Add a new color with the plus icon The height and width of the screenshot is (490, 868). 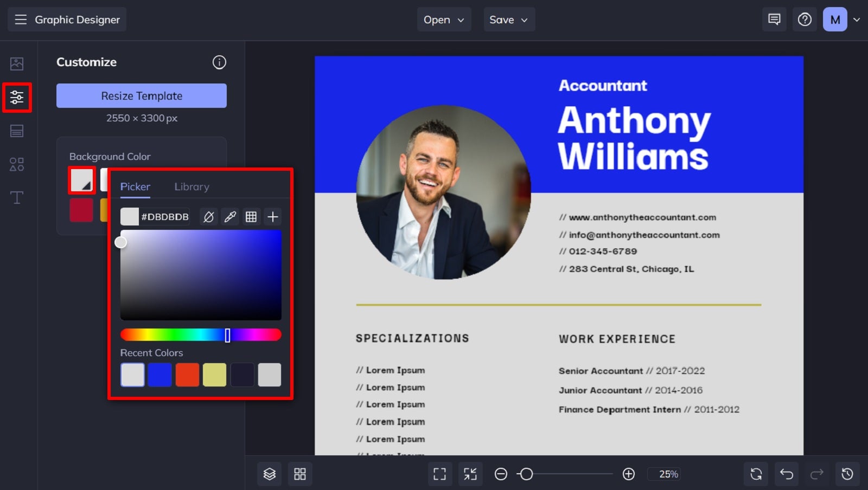(272, 216)
